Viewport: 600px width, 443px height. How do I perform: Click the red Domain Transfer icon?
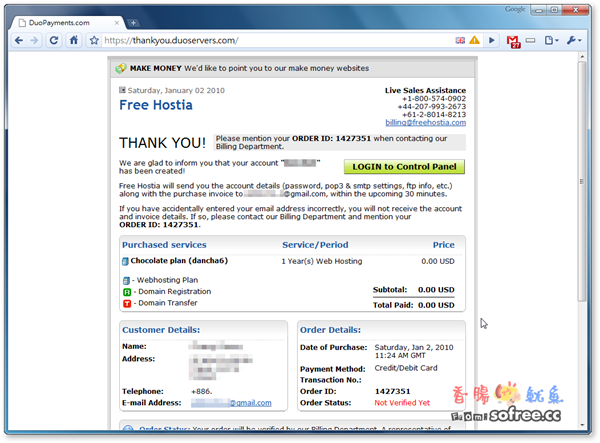[127, 303]
